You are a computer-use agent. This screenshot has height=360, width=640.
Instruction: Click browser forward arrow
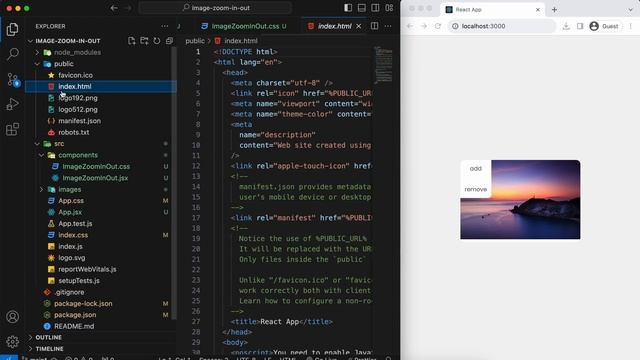(x=424, y=26)
